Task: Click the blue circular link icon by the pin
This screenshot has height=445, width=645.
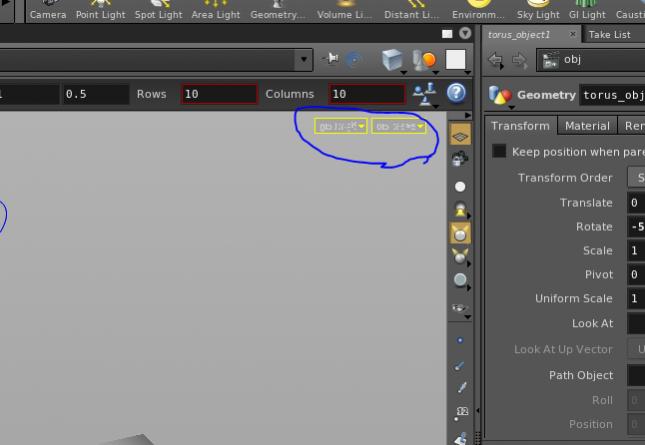Action: 353,60
